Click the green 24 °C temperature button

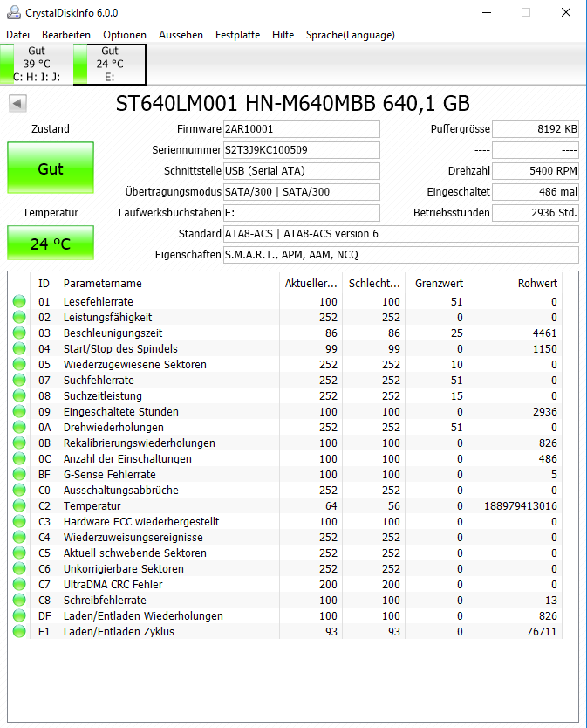click(x=51, y=243)
